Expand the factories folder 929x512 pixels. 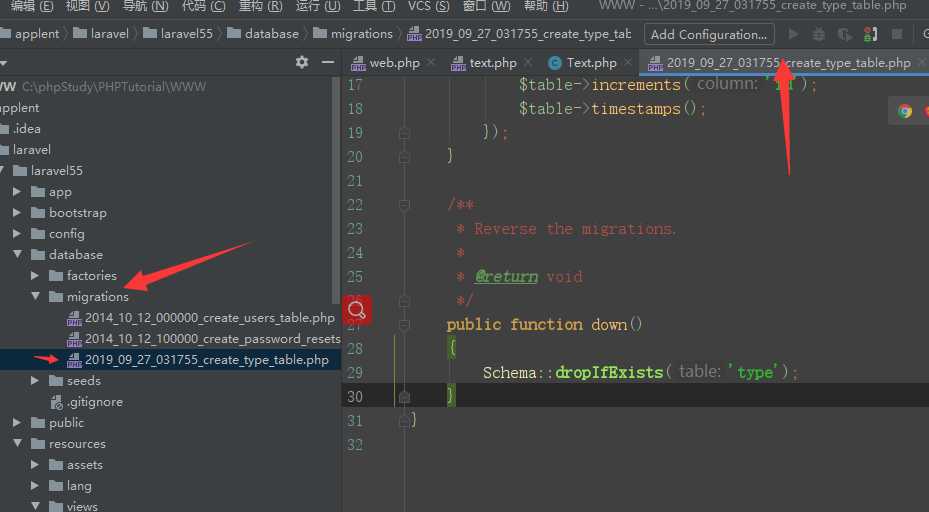pyautogui.click(x=34, y=276)
